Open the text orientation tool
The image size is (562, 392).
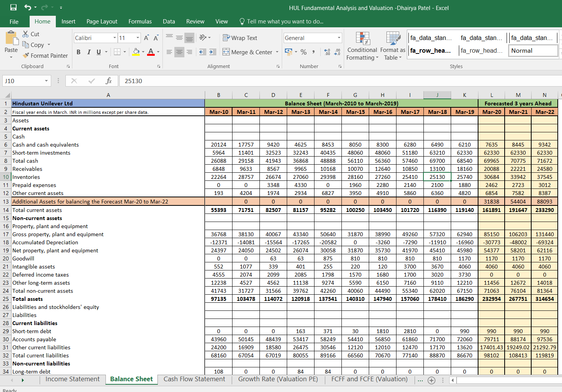tap(203, 38)
